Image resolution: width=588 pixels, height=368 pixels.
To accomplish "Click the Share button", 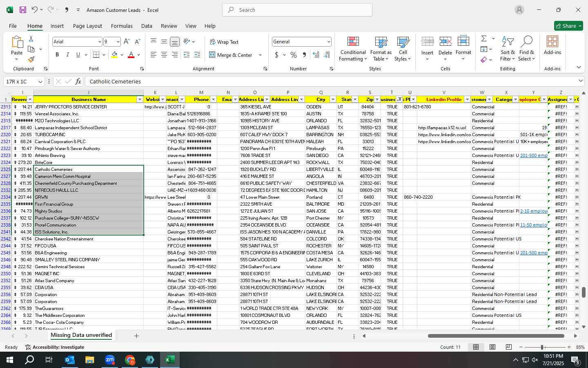I will tap(568, 26).
